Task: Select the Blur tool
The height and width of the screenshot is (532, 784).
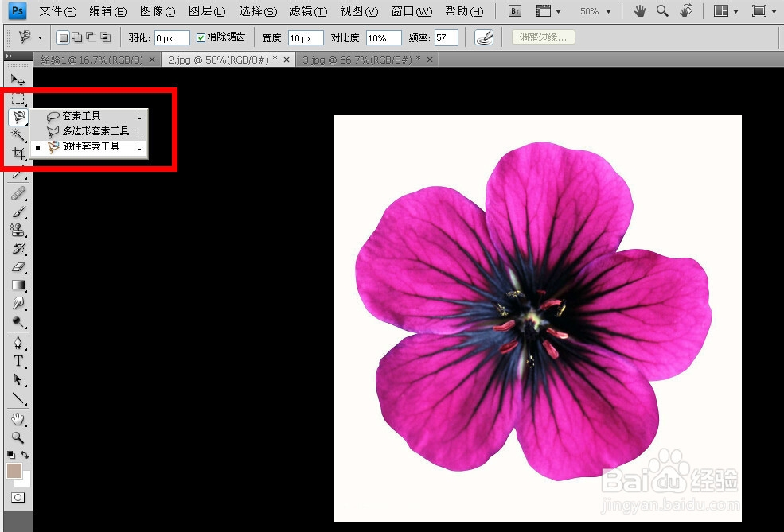Action: click(18, 303)
